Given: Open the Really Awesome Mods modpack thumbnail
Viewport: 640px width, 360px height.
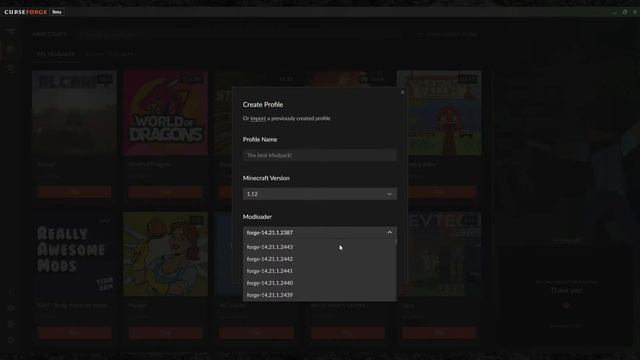Looking at the screenshot, I should pyautogui.click(x=74, y=254).
